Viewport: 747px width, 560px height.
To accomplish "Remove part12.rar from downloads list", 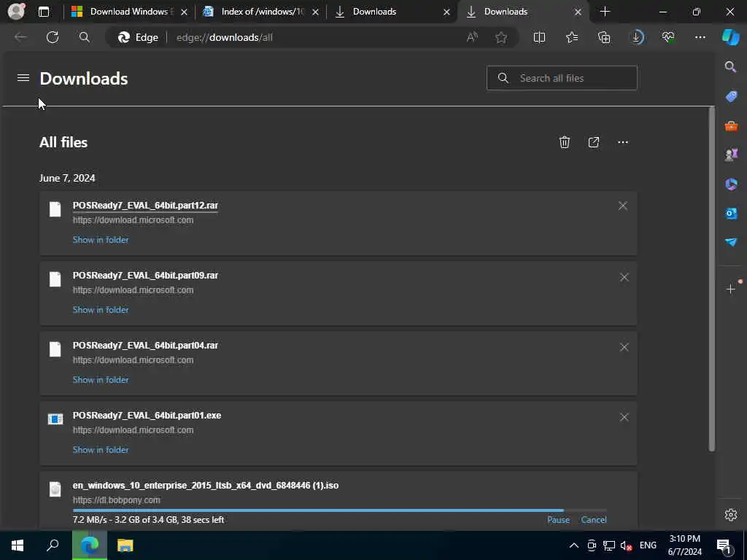I will point(623,206).
